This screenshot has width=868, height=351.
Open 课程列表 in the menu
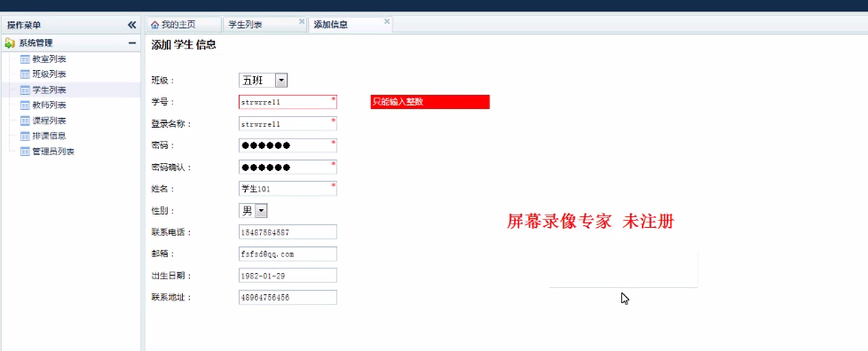50,121
